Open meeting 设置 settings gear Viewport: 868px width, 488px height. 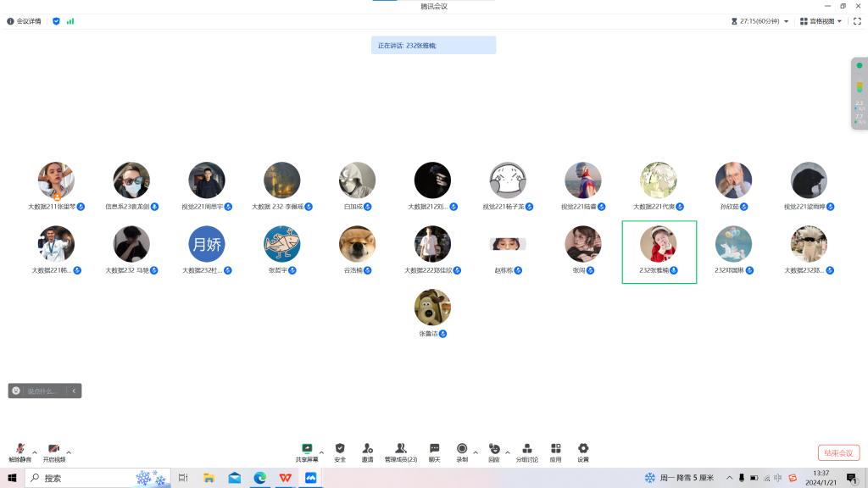(583, 451)
